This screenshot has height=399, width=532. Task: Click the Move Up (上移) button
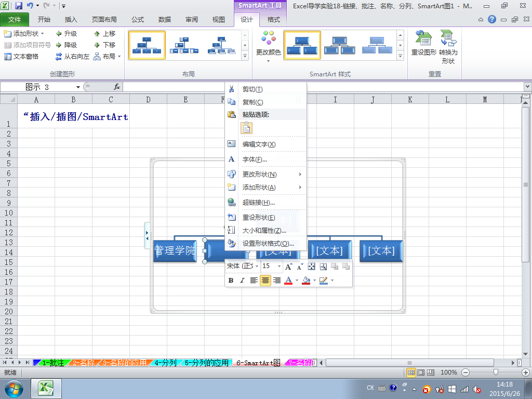105,34
